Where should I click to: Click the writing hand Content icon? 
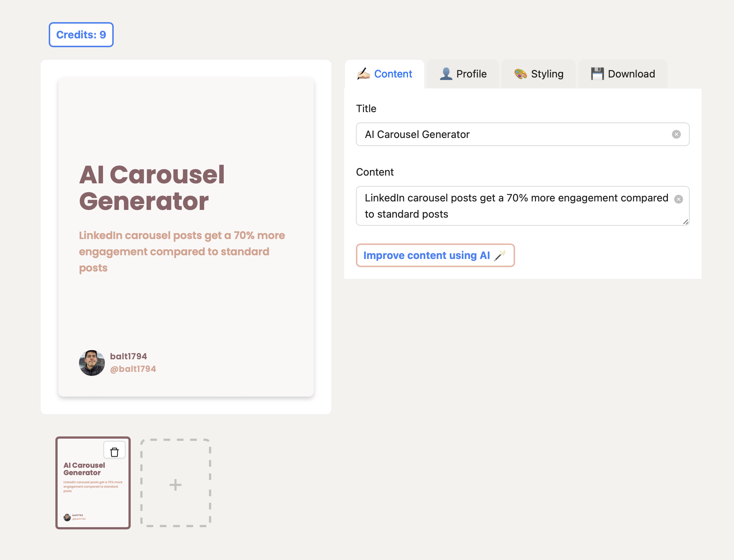363,74
